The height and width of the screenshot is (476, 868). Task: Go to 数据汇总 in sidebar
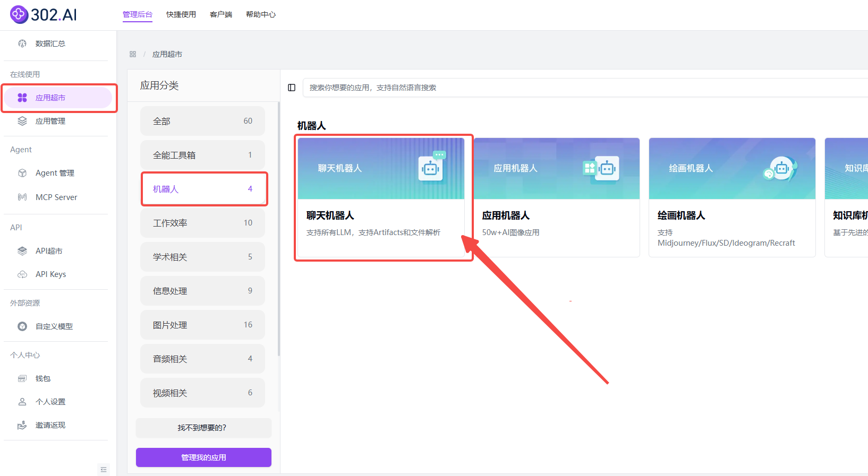tap(50, 44)
